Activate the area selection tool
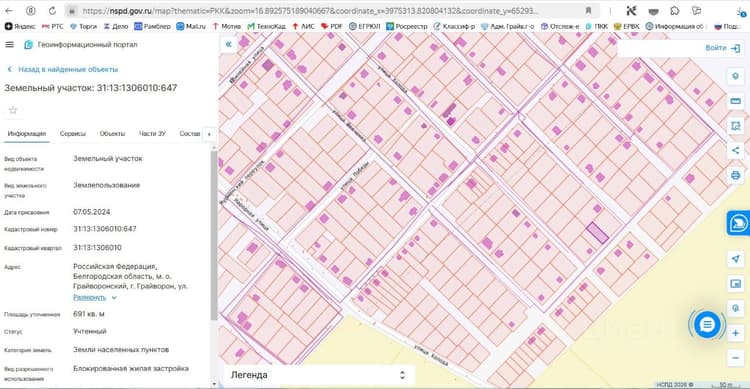Image resolution: width=750 pixels, height=389 pixels. click(x=736, y=125)
